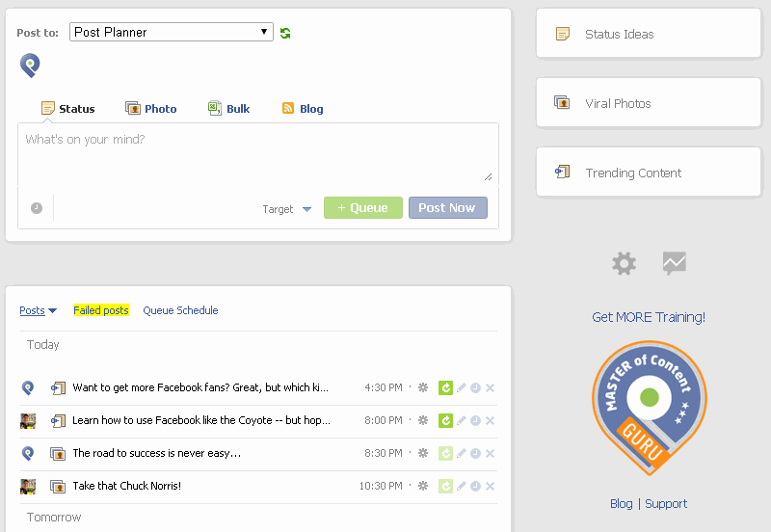
Task: Open the Post to dropdown showing Post Planner
Action: tap(172, 32)
